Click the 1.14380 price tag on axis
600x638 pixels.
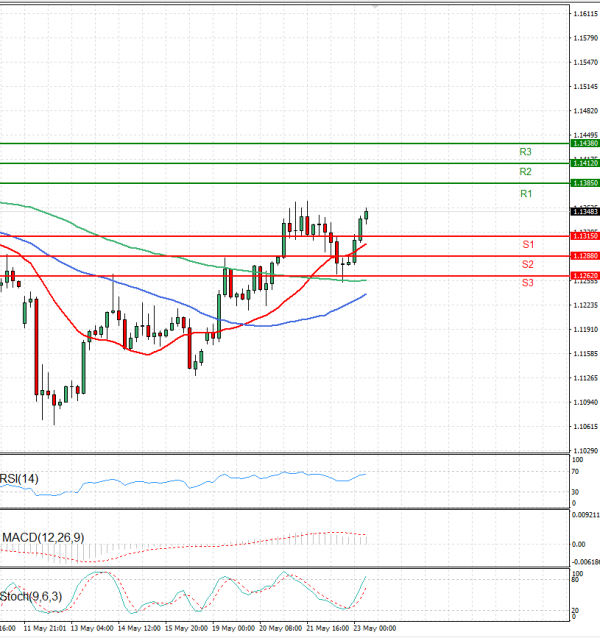pos(584,144)
